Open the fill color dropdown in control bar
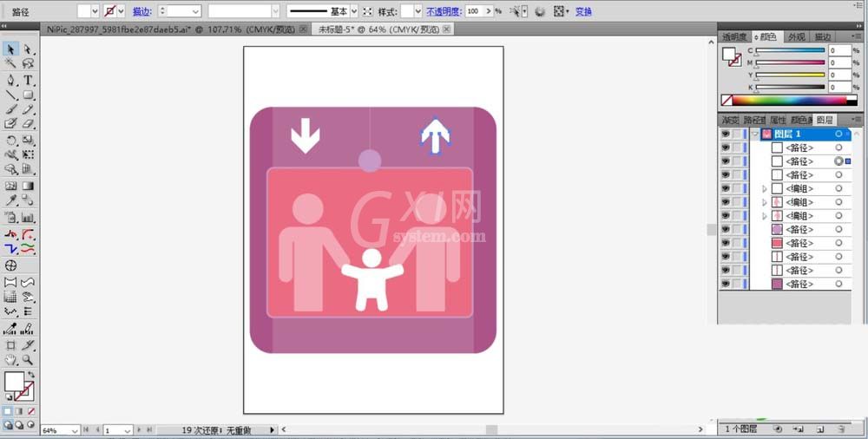 [95, 11]
